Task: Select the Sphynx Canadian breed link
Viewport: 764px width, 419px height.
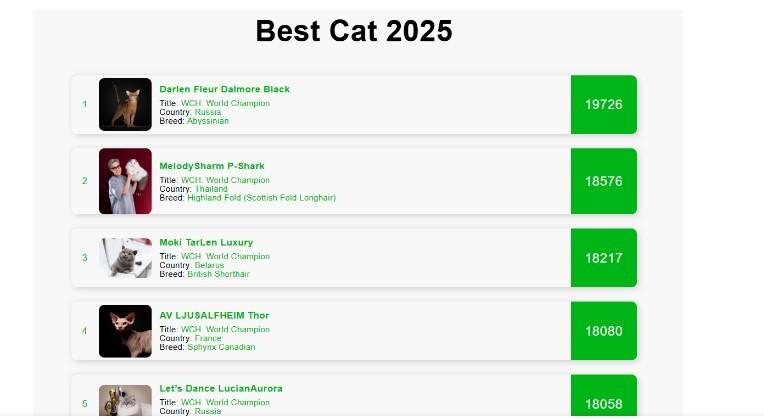Action: coord(221,347)
